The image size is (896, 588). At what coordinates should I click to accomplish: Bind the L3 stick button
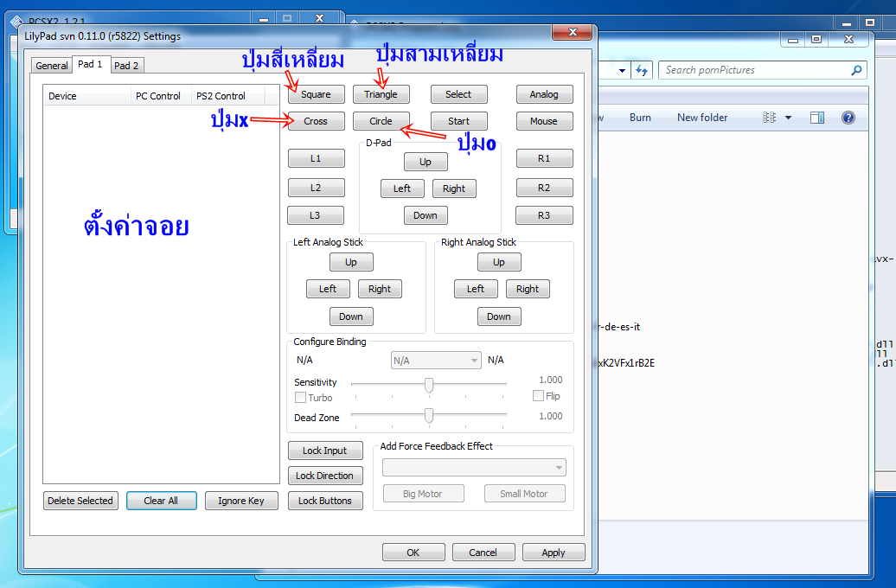click(x=316, y=215)
